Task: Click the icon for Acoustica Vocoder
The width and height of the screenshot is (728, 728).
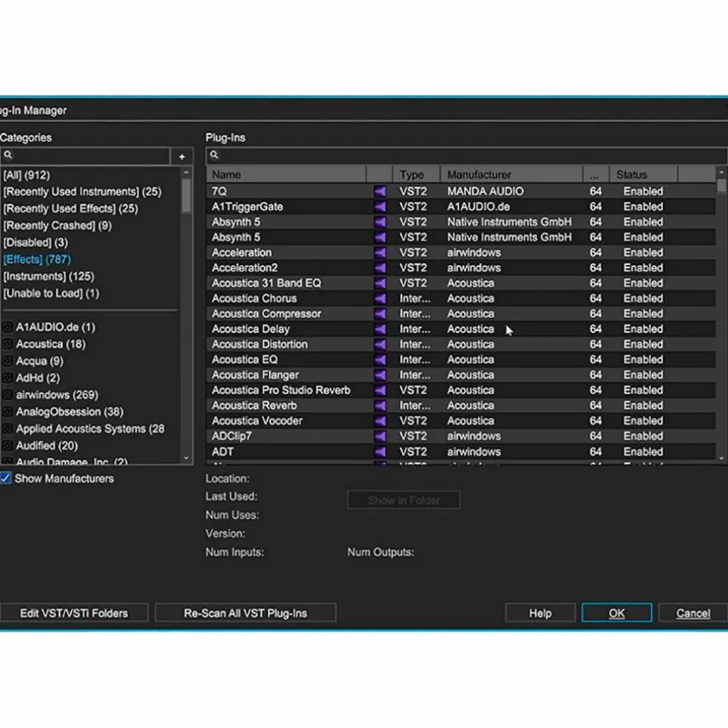Action: (x=380, y=421)
